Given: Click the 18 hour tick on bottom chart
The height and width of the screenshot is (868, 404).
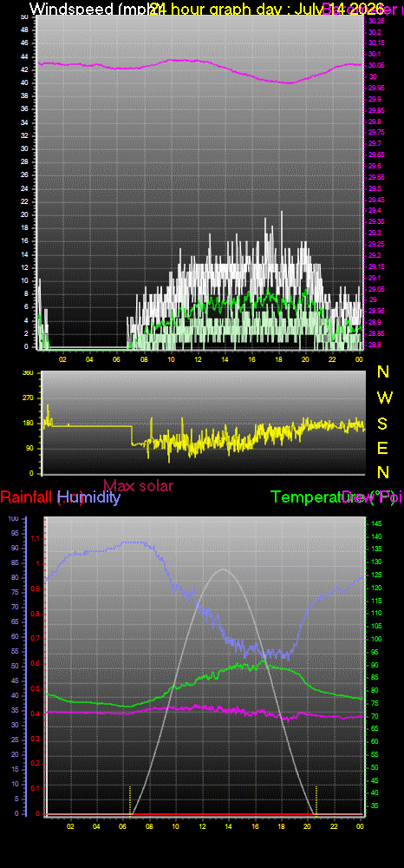Looking at the screenshot, I should (x=281, y=826).
